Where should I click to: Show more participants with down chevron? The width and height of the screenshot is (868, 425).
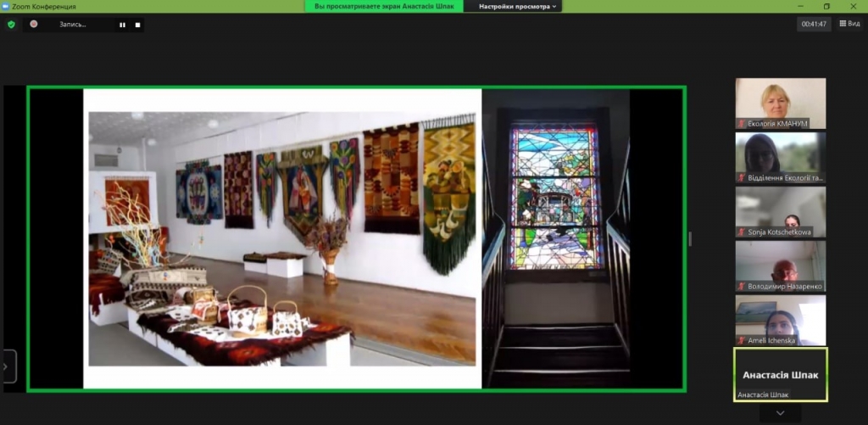pyautogui.click(x=781, y=413)
